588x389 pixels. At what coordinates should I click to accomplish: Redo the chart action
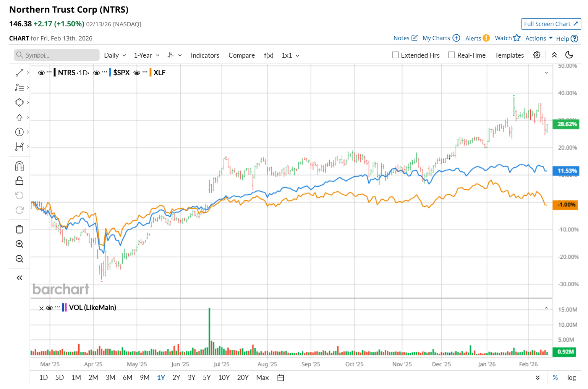[19, 210]
